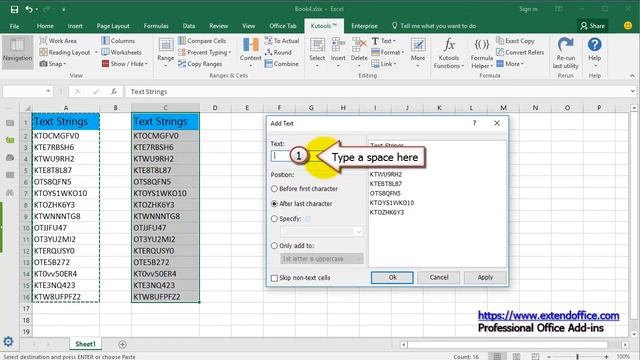Open the Text dropdown in Editing group
This screenshot has width=640, height=360.
pyautogui.click(x=384, y=41)
